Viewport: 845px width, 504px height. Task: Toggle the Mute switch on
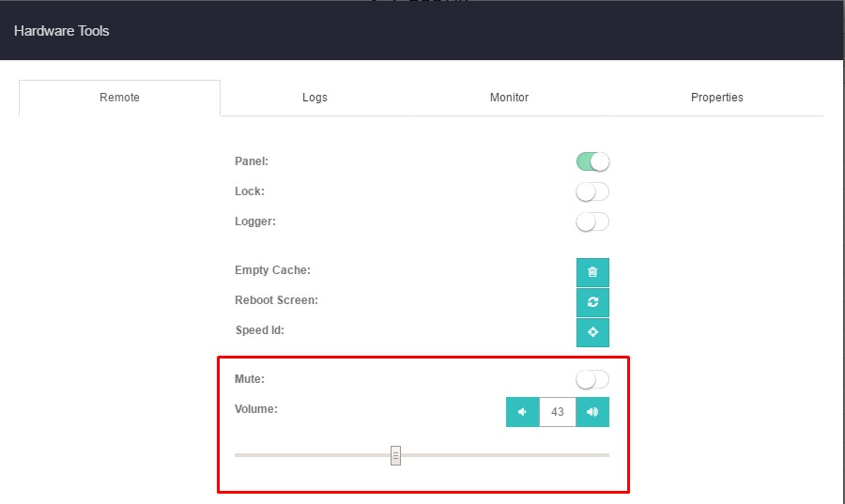click(x=592, y=379)
